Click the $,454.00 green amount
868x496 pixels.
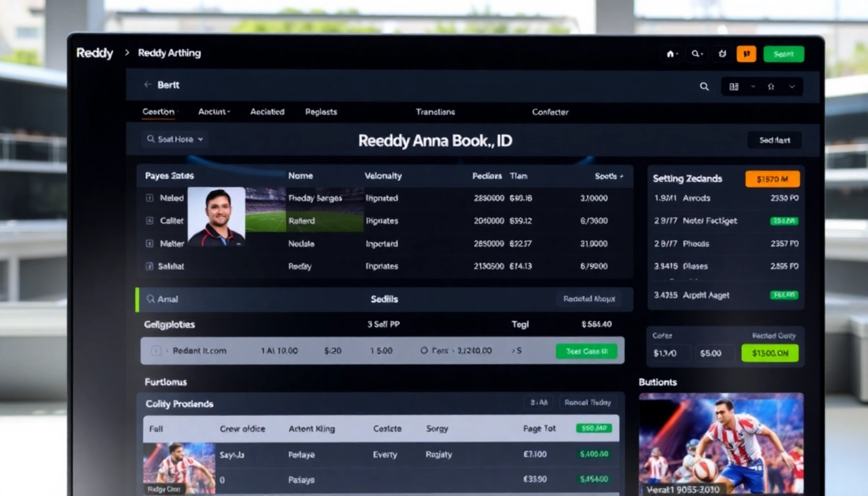[x=594, y=480]
